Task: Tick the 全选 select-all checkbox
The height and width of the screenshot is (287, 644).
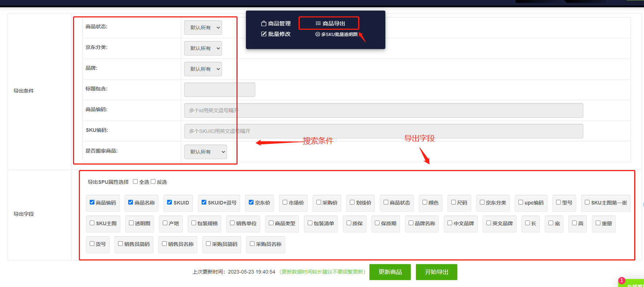Action: 135,182
